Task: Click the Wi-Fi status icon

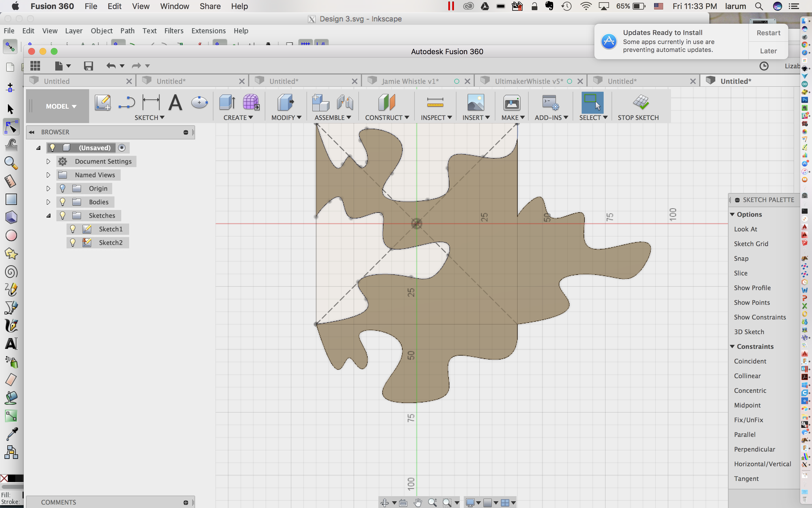Action: coord(586,6)
